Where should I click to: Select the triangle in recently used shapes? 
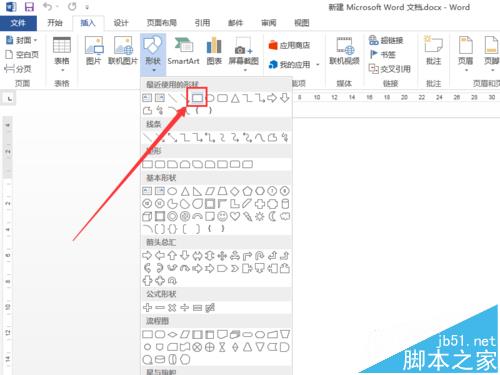tap(235, 98)
